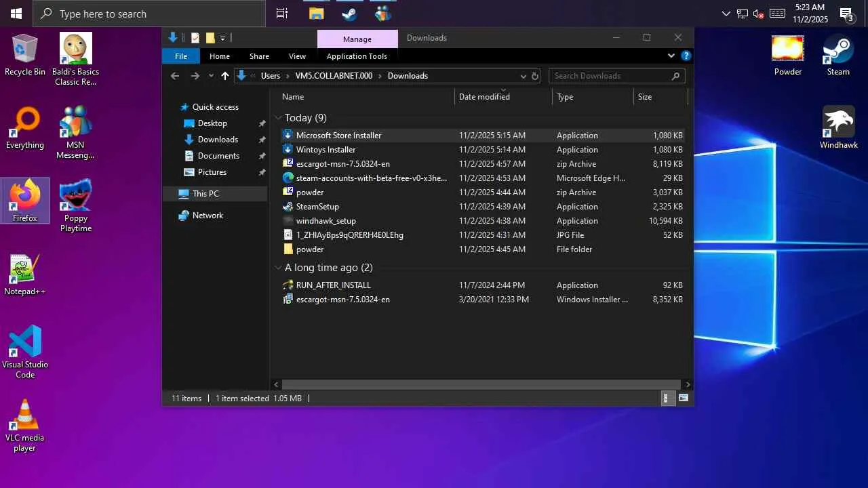The width and height of the screenshot is (868, 488).
Task: Switch to Large icons view in status bar
Action: tap(683, 399)
